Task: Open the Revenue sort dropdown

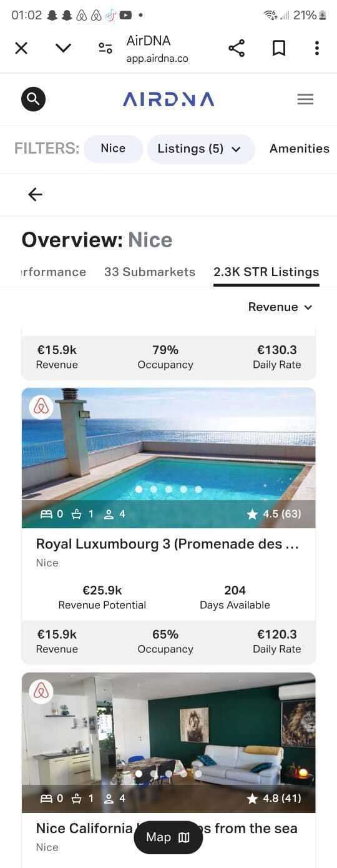Action: click(x=280, y=307)
